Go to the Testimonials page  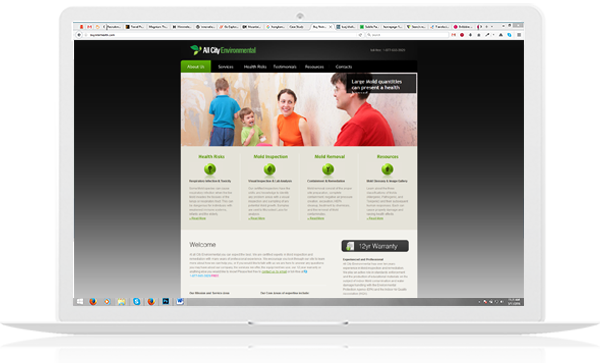pos(285,67)
